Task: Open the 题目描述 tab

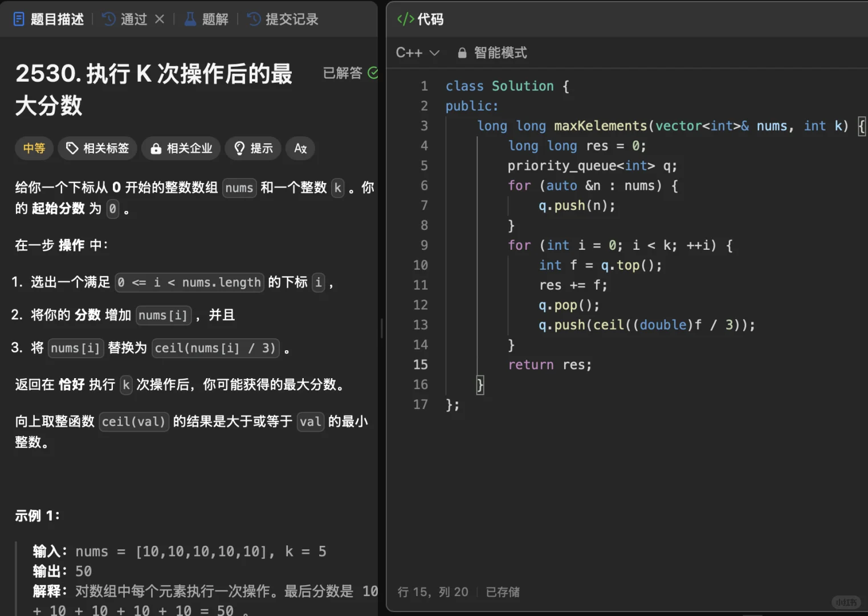Action: coord(48,19)
